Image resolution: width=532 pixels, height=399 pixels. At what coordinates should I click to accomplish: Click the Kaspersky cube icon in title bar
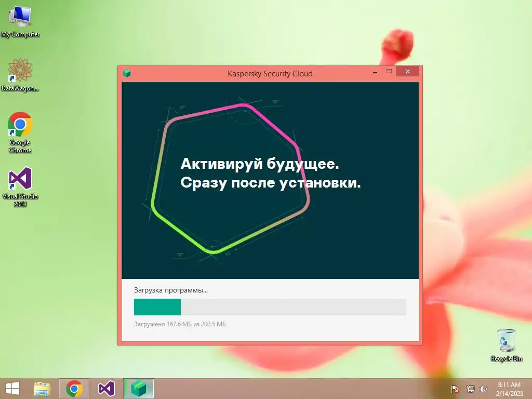(127, 73)
